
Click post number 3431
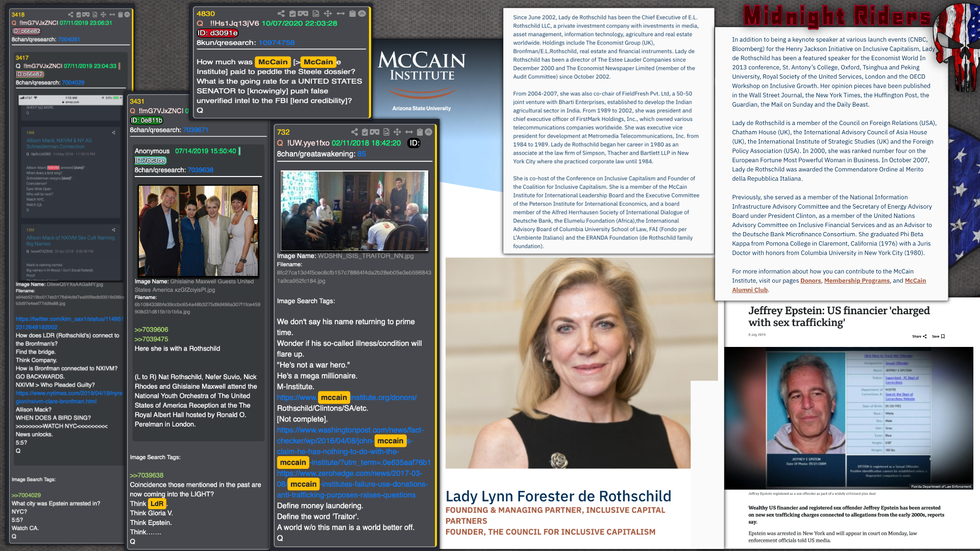pyautogui.click(x=137, y=102)
